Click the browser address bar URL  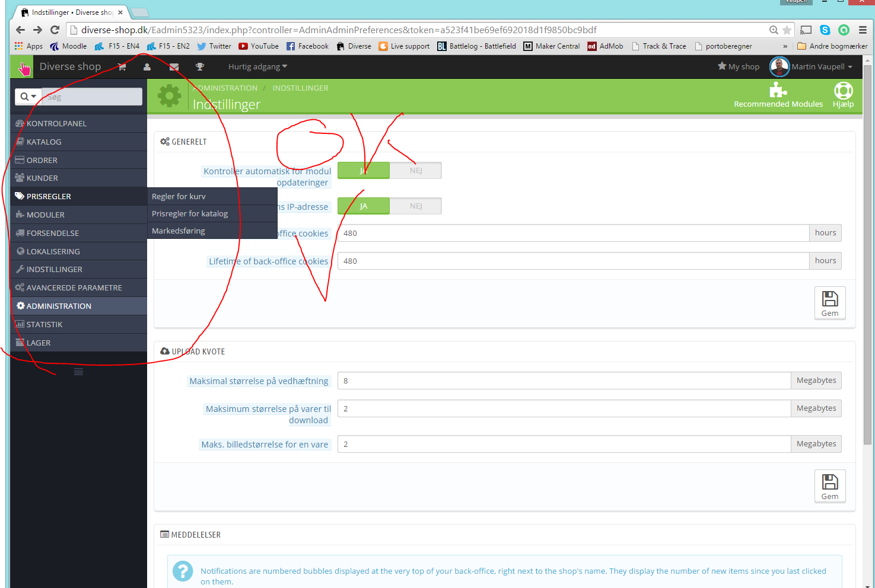click(338, 30)
